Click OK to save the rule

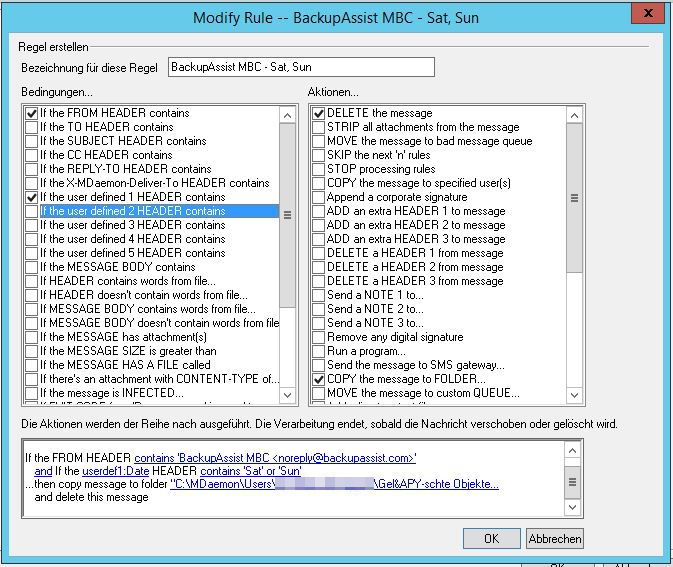(491, 538)
